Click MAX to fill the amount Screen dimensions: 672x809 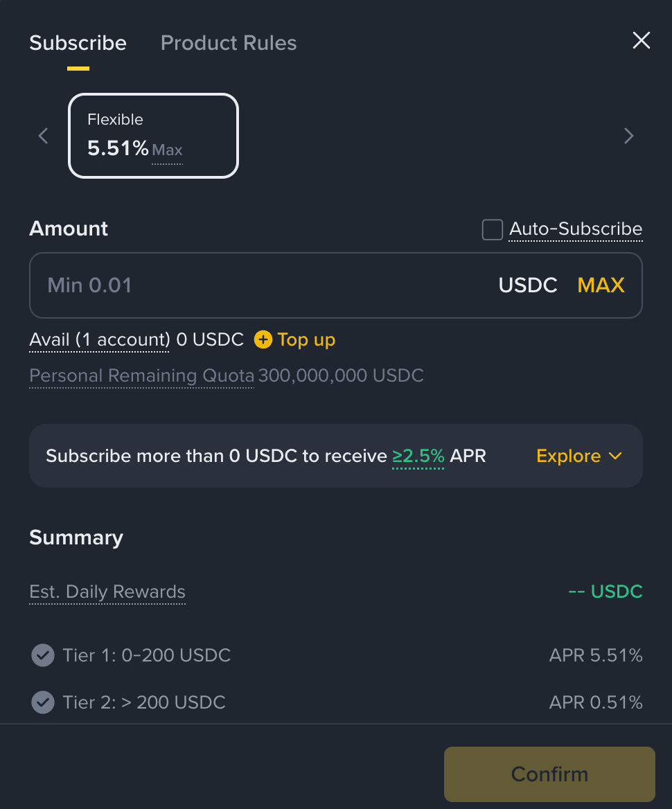point(601,285)
